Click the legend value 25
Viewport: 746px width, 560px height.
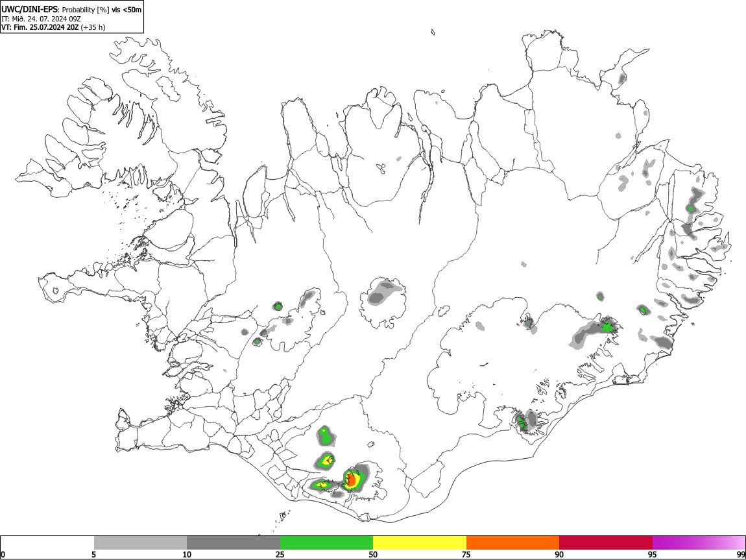(280, 554)
